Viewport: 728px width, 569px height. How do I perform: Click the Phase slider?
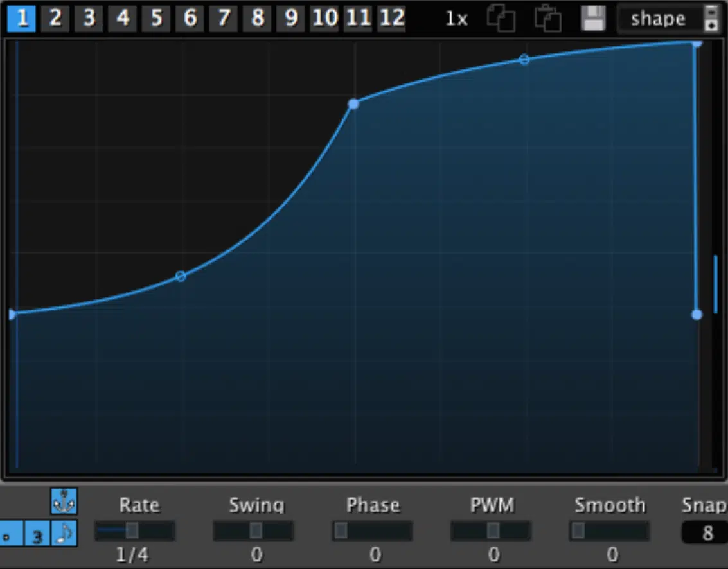point(372,530)
